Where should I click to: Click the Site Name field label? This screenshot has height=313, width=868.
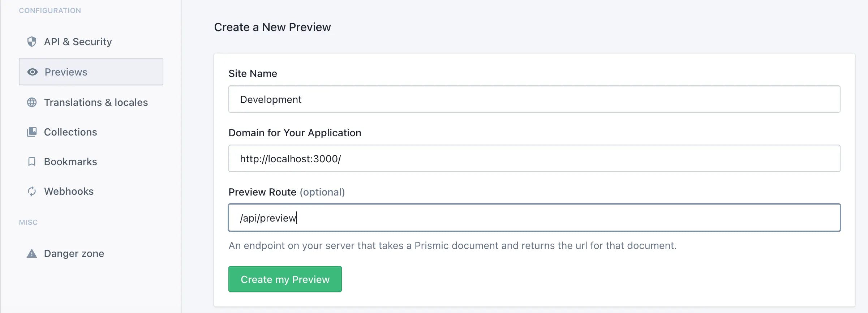[x=253, y=73]
